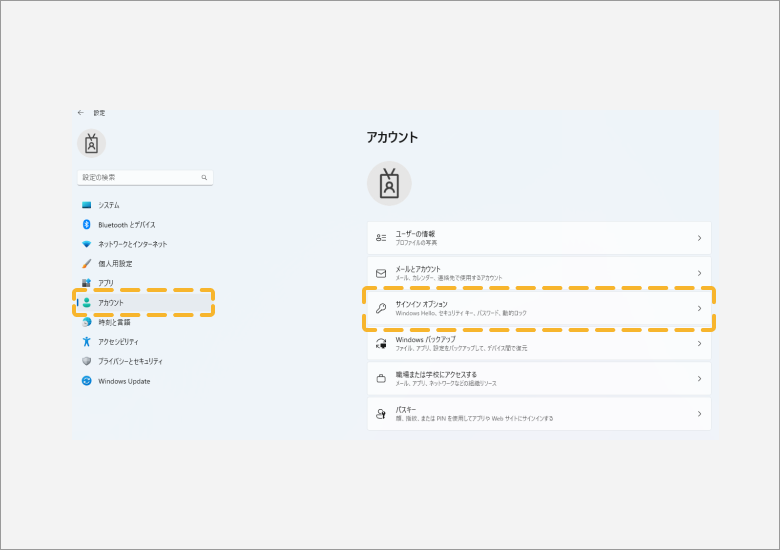Expand パスキー using its chevron
This screenshot has width=780, height=550.
[699, 414]
